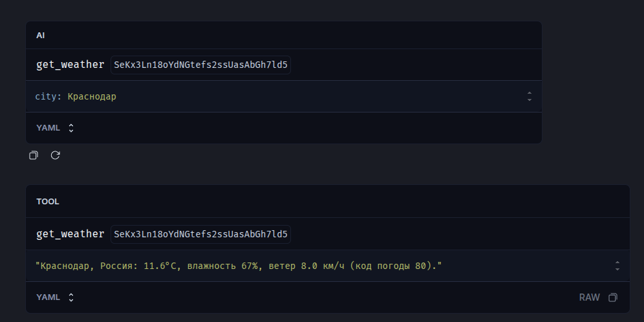Click the AI role header label
The image size is (644, 322).
click(40, 36)
